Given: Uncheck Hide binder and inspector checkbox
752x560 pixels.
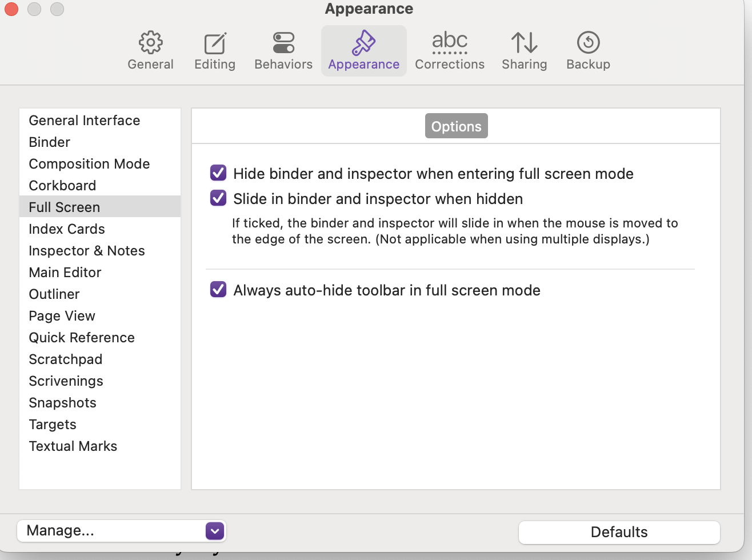Looking at the screenshot, I should (218, 173).
